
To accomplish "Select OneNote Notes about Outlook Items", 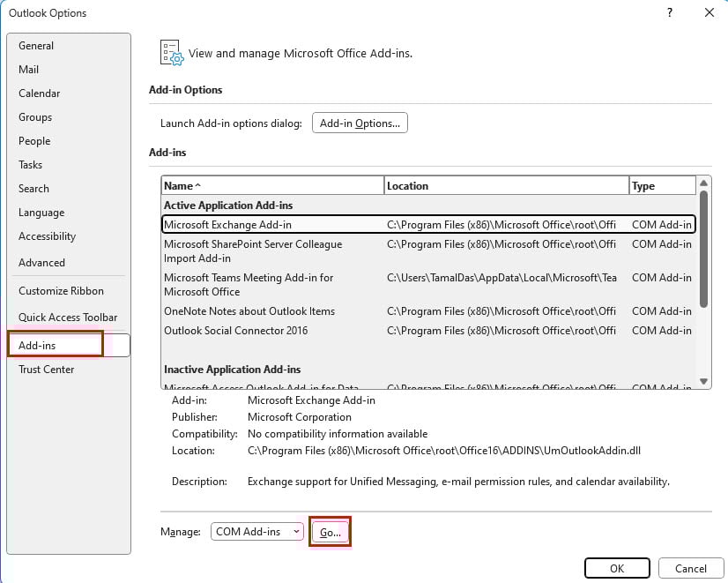I will (428, 310).
